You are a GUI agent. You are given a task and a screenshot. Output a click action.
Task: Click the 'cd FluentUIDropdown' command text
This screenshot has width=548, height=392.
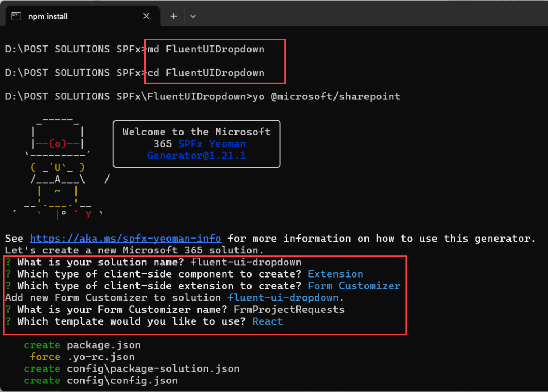205,73
